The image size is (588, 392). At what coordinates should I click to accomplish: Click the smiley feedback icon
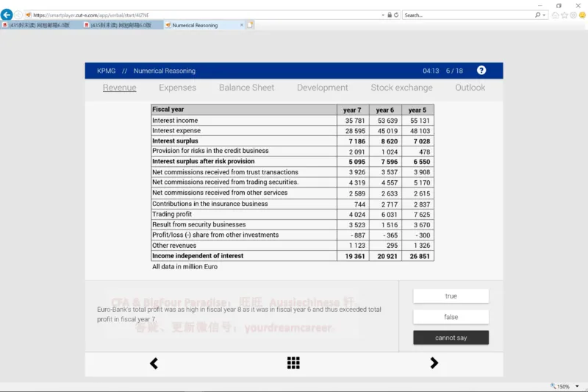coord(581,15)
